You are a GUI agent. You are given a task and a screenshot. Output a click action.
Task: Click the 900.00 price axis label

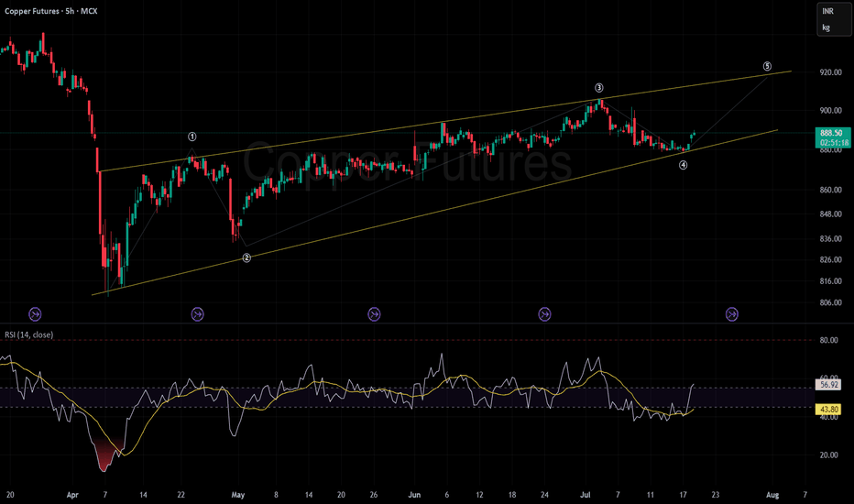[x=830, y=111]
